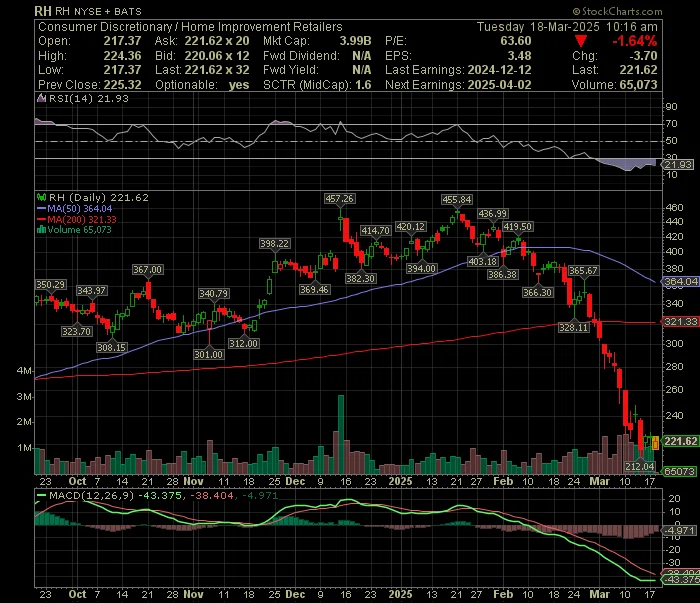Click the tallest green volume bar near Dec 16
The width and height of the screenshot is (700, 603).
pos(341,434)
